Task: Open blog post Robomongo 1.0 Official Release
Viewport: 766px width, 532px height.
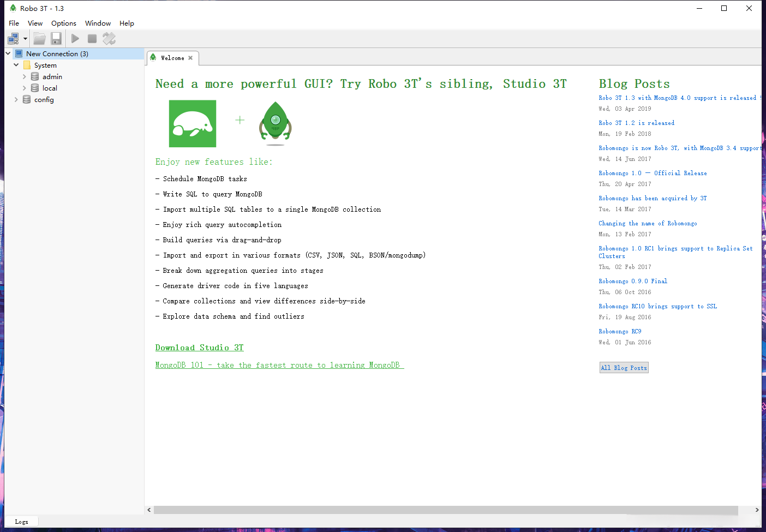Action: [653, 174]
